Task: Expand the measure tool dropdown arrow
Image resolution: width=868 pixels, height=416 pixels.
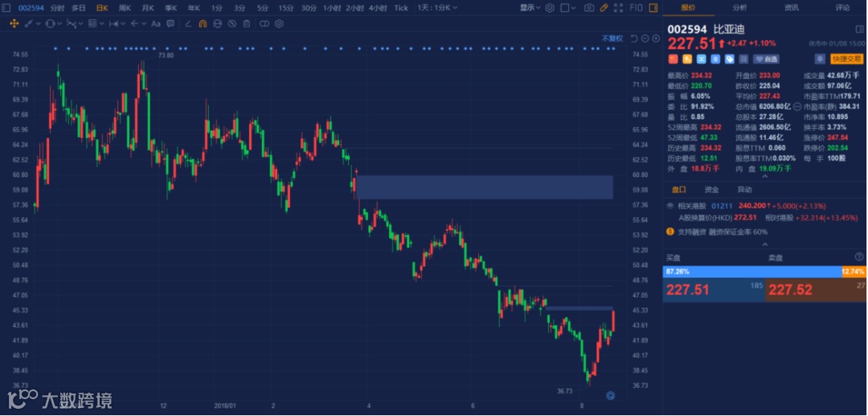Action: (124, 24)
